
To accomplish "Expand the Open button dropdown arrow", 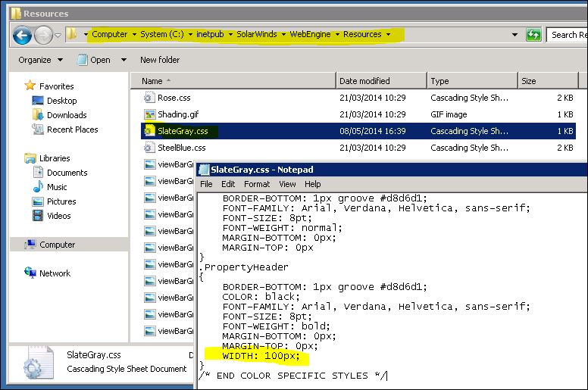I will pyautogui.click(x=124, y=60).
